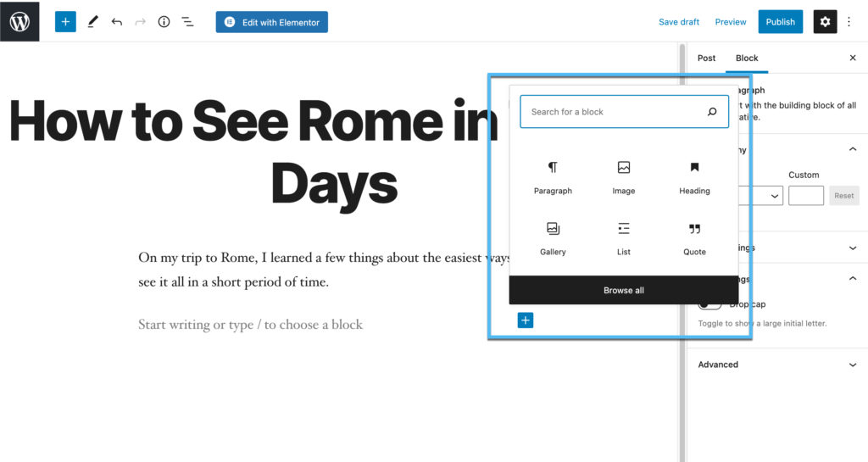Click the Undo arrow icon

click(x=117, y=22)
